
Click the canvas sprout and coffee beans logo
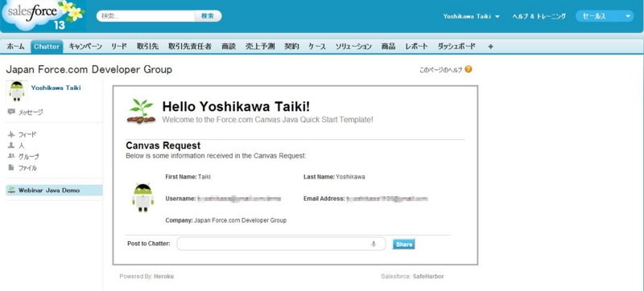(141, 111)
